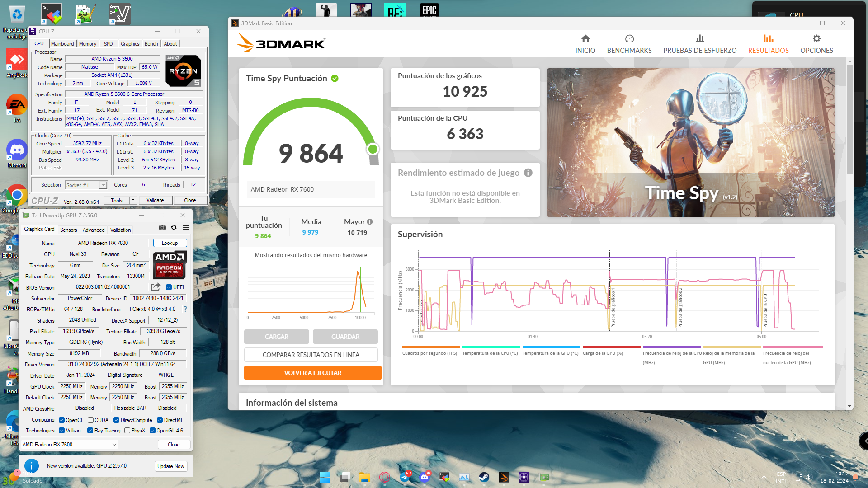Click GPU-Z screenshot camera icon
The height and width of the screenshot is (488, 868).
click(x=162, y=227)
